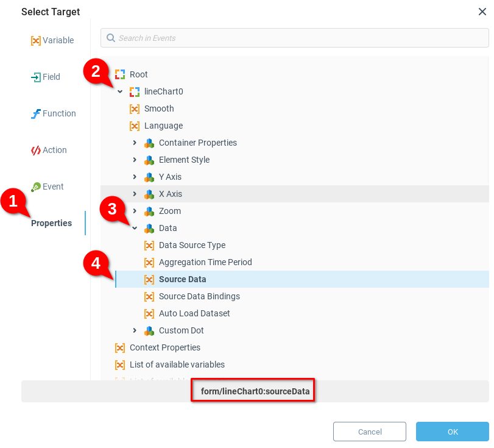Expand the Y Axis group

pyautogui.click(x=135, y=177)
